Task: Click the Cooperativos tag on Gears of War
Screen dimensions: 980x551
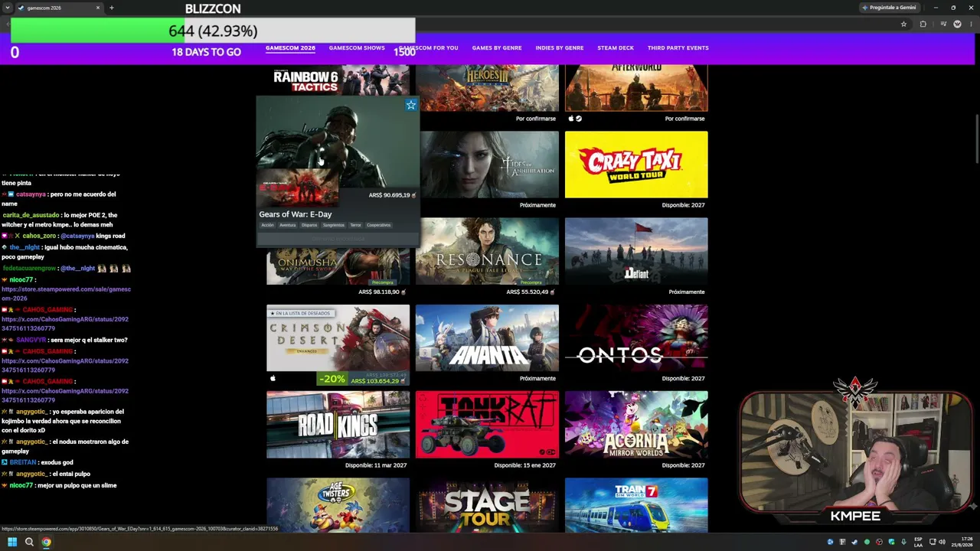Action: click(379, 225)
